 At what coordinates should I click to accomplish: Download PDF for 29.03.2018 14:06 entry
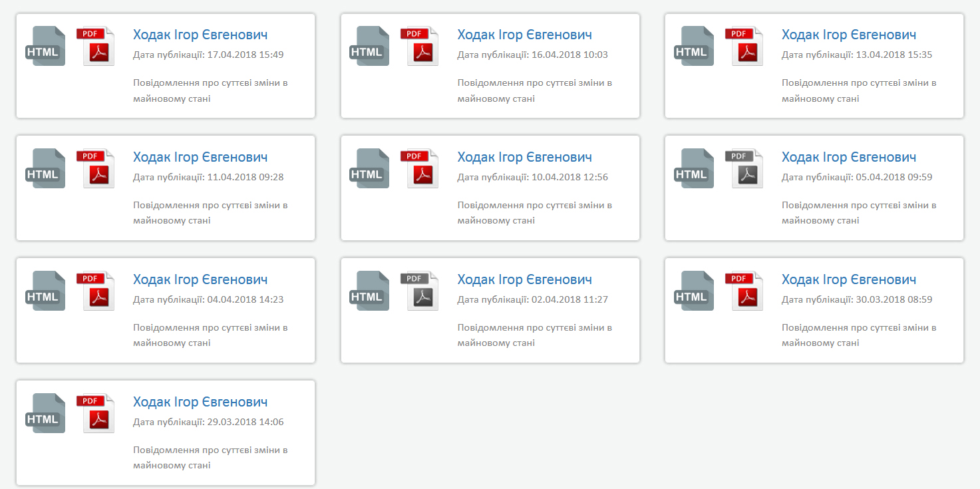coord(97,413)
